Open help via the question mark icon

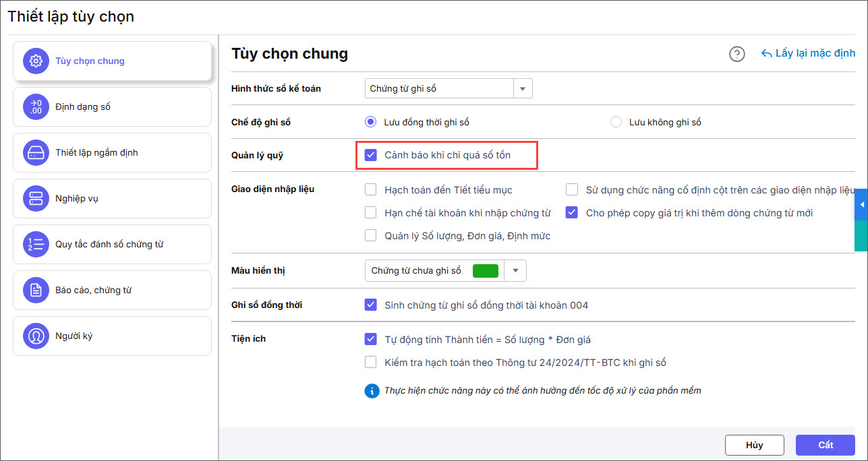pyautogui.click(x=737, y=54)
